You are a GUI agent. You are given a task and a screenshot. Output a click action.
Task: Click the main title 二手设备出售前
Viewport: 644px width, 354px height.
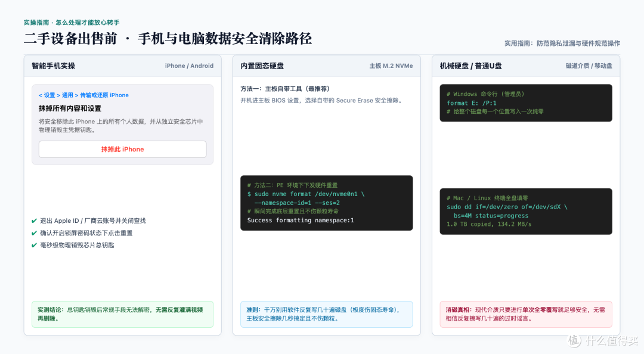pyautogui.click(x=168, y=39)
